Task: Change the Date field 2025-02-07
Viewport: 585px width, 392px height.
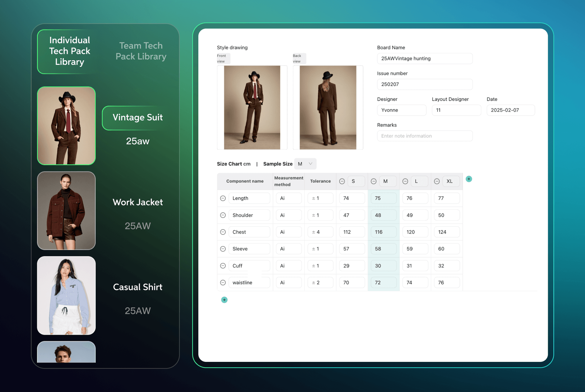Action: pos(511,110)
